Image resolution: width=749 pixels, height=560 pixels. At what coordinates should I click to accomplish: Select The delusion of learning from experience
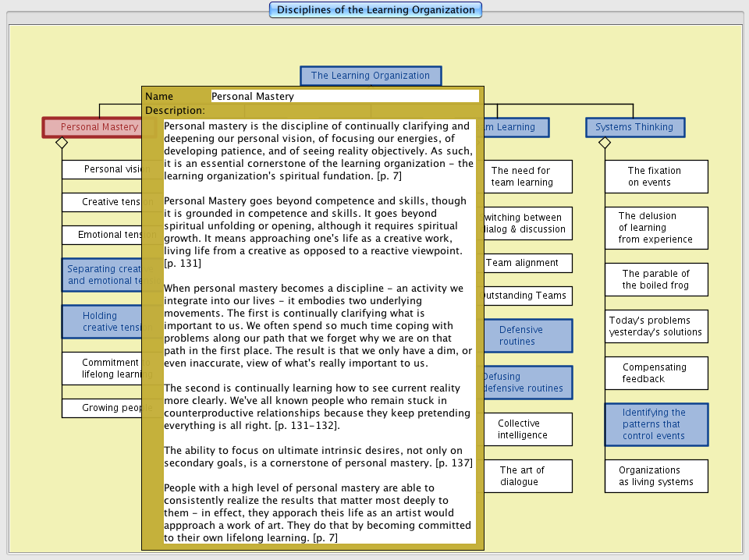655,228
